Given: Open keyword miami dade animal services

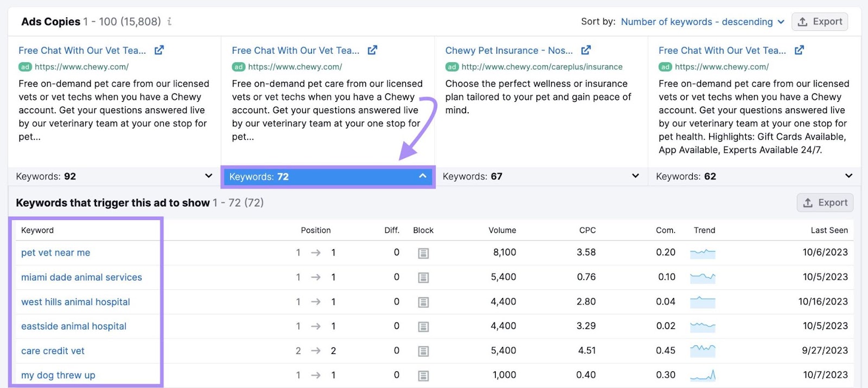Looking at the screenshot, I should [x=81, y=277].
